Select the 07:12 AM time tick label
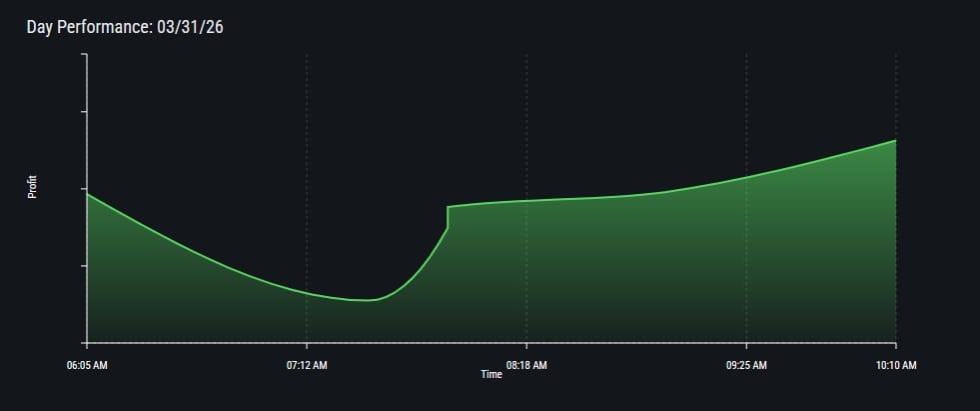The height and width of the screenshot is (411, 980). pos(307,365)
